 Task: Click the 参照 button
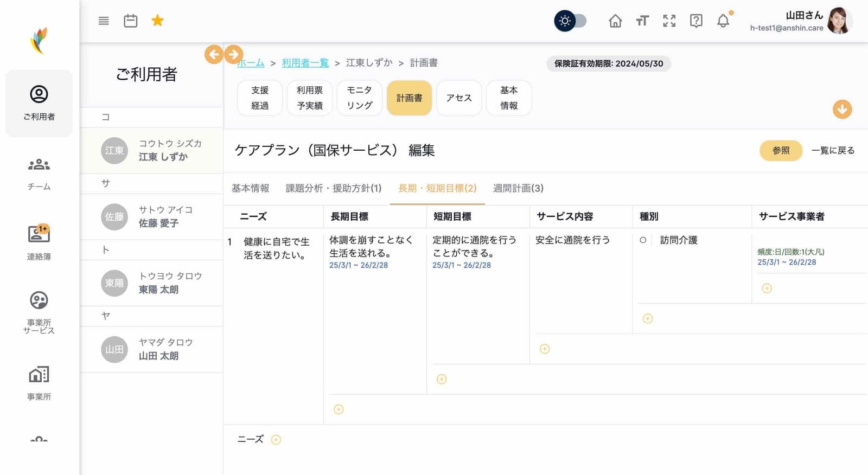click(x=781, y=151)
